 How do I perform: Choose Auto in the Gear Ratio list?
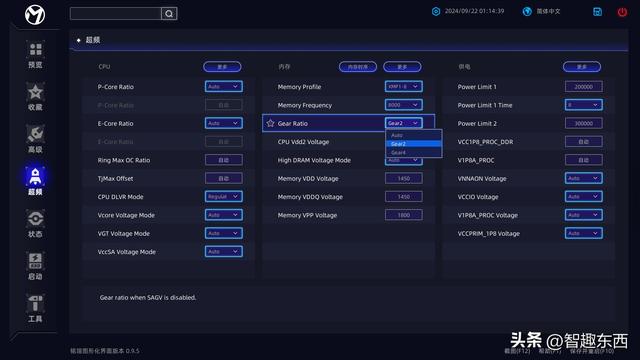point(413,135)
